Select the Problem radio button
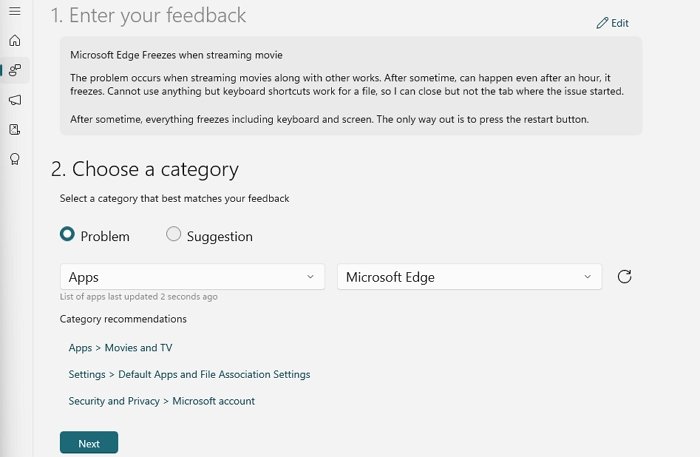The width and height of the screenshot is (700, 457). pos(68,234)
